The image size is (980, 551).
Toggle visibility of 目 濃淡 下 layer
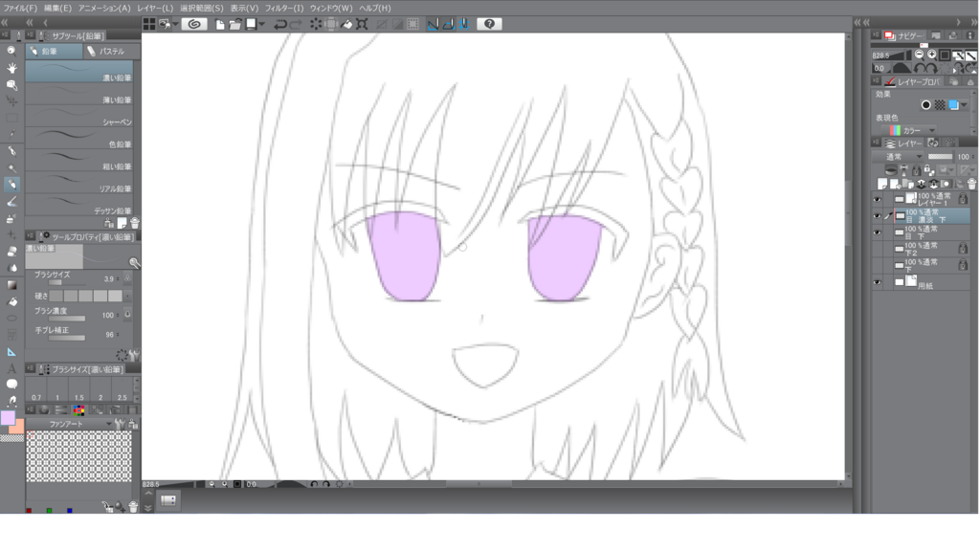(877, 216)
